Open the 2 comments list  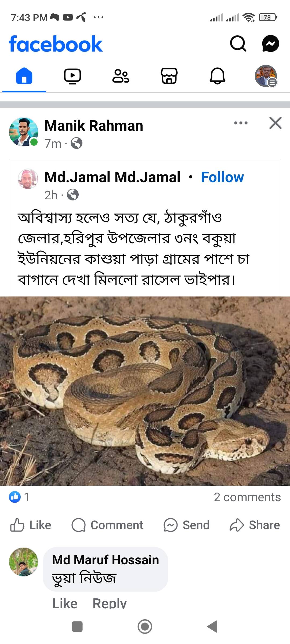(247, 497)
